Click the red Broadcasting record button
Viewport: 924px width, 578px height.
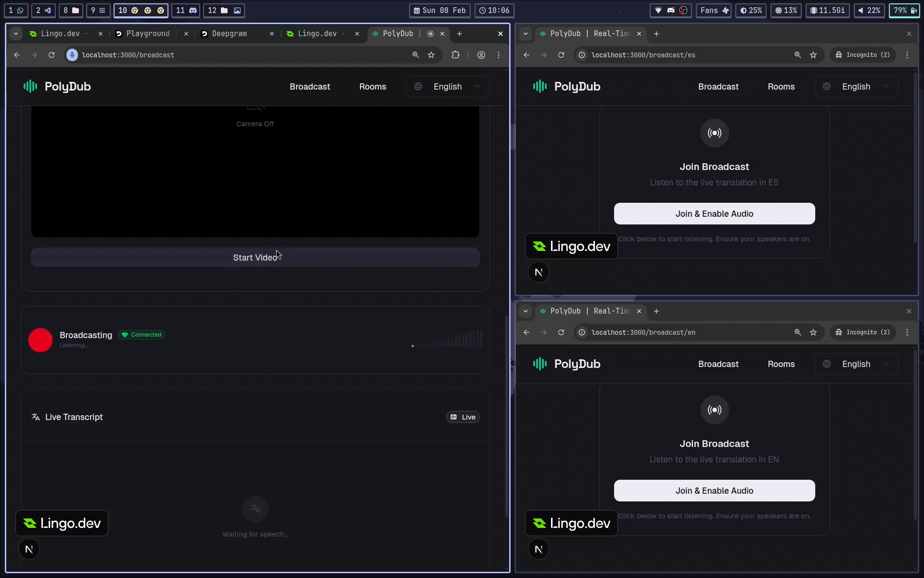[40, 340]
